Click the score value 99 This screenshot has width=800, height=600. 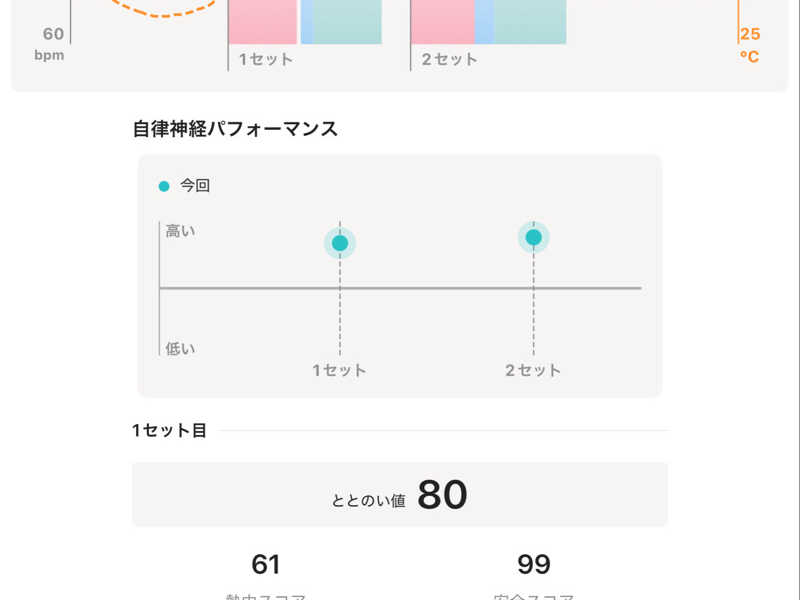point(534,564)
